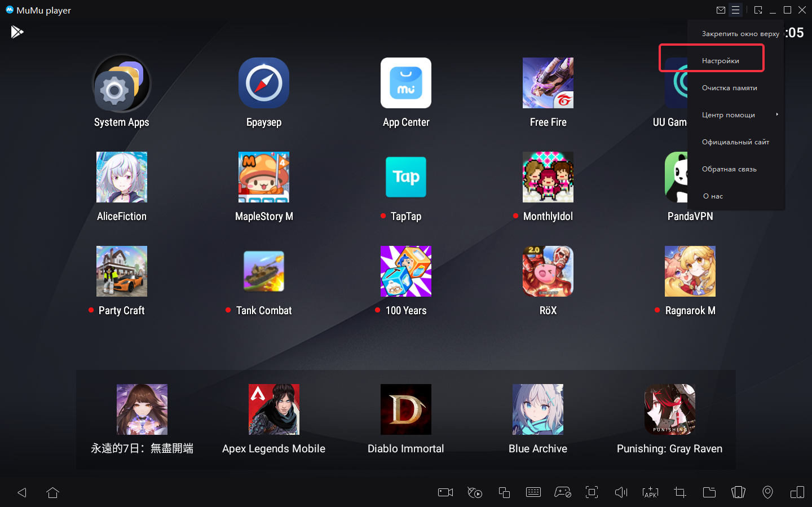This screenshot has width=812, height=507.
Task: Click multi-window display icon at bottom-right
Action: (797, 492)
